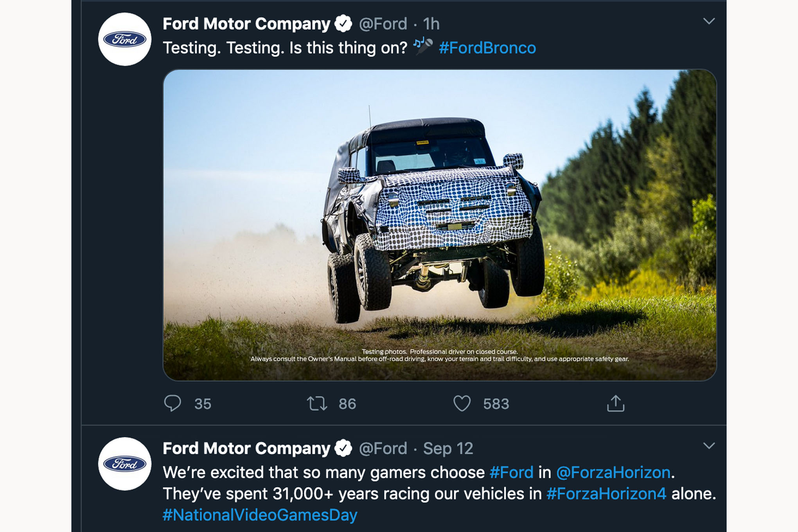Visit the @ForzaHorizon profile mention
Screen dimensions: 798x532
click(x=613, y=473)
